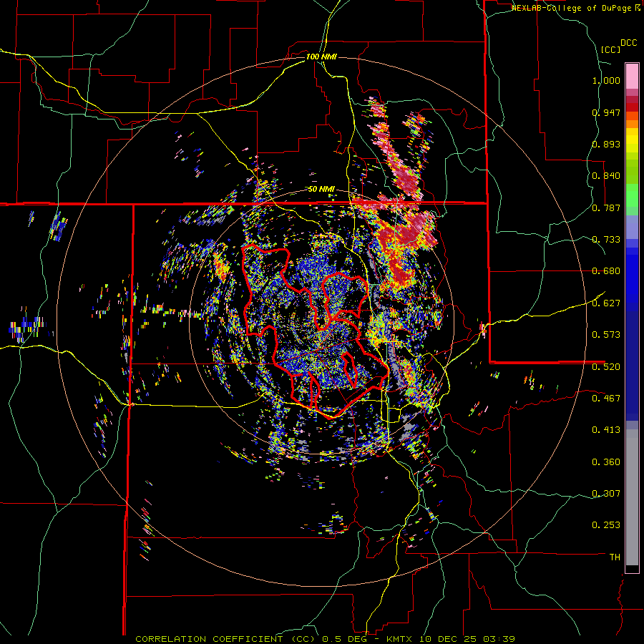Select the 0.627 legend value

tap(606, 303)
